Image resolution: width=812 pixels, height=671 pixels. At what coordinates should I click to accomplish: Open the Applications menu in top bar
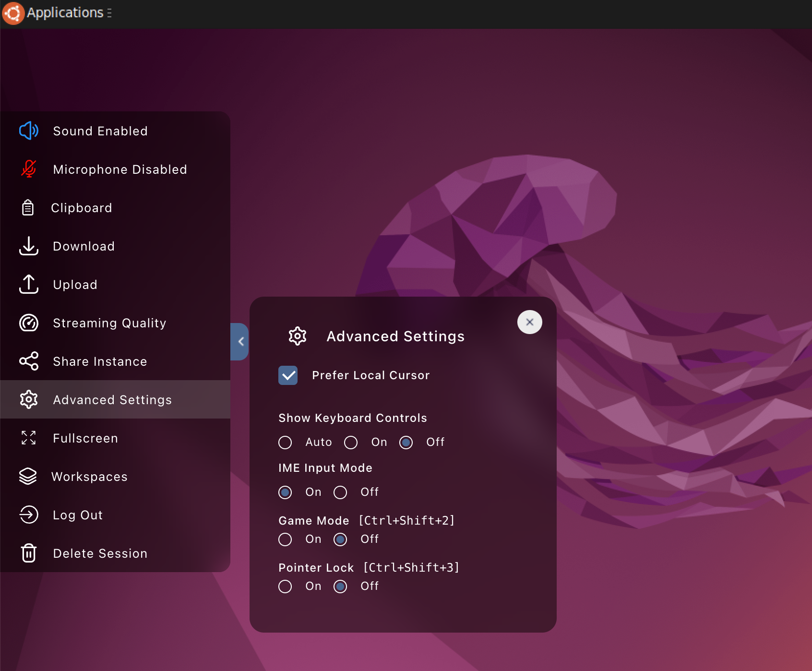pyautogui.click(x=64, y=12)
